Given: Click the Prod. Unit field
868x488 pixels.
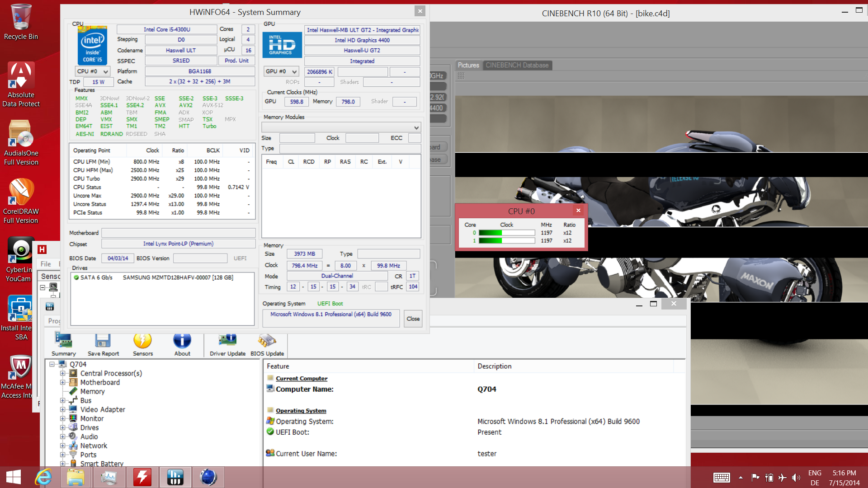Looking at the screenshot, I should tap(236, 61).
